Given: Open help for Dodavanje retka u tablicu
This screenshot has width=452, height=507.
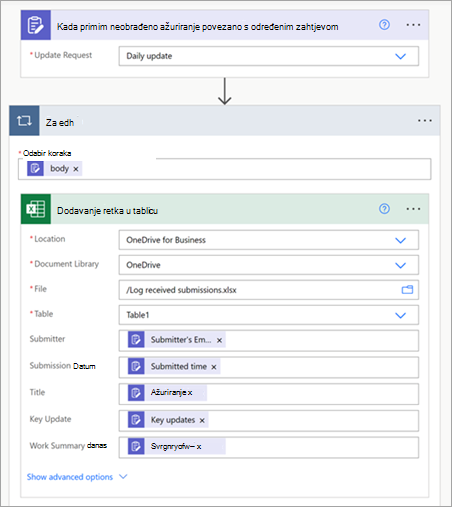Looking at the screenshot, I should pyautogui.click(x=384, y=209).
